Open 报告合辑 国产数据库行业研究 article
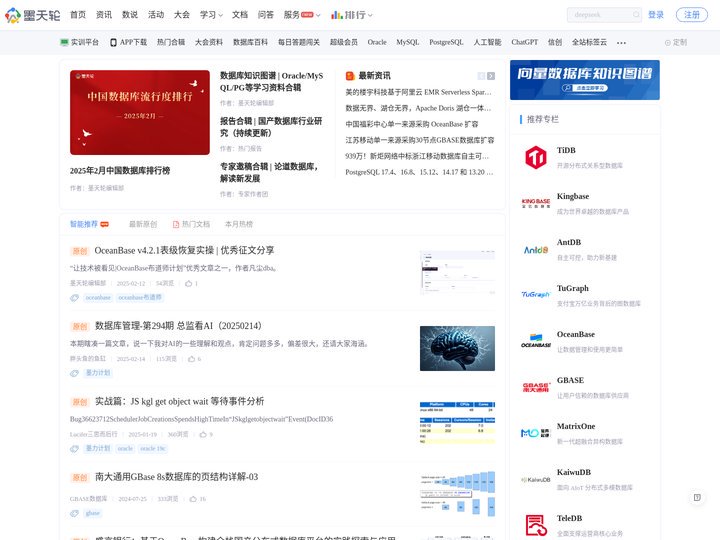 tap(271, 127)
